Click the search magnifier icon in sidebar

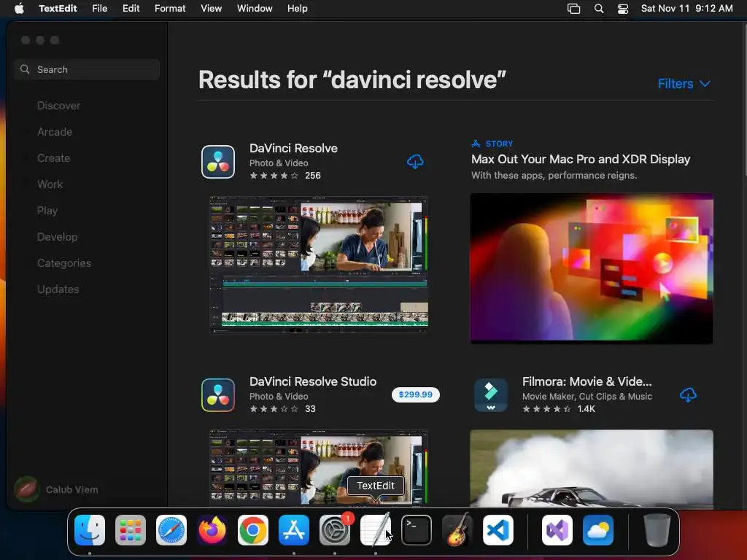click(x=25, y=69)
